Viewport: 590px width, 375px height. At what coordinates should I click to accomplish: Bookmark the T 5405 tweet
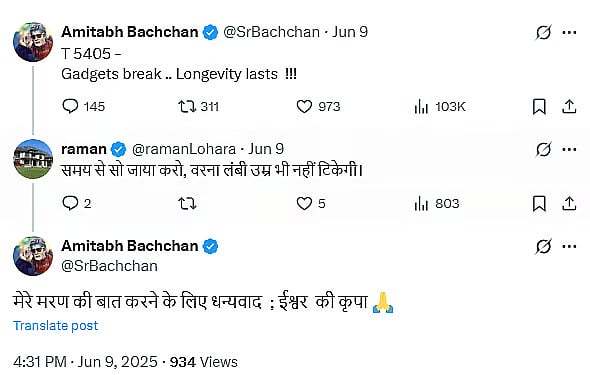click(x=539, y=106)
